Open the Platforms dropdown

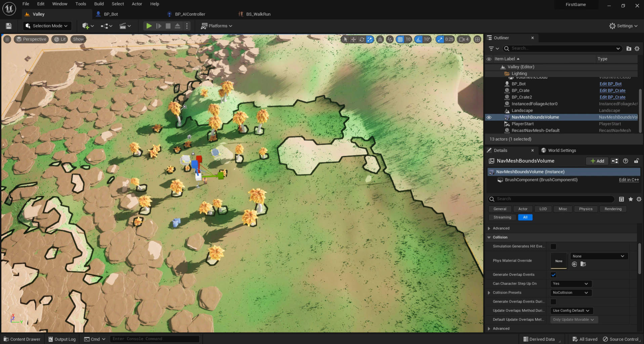(217, 26)
